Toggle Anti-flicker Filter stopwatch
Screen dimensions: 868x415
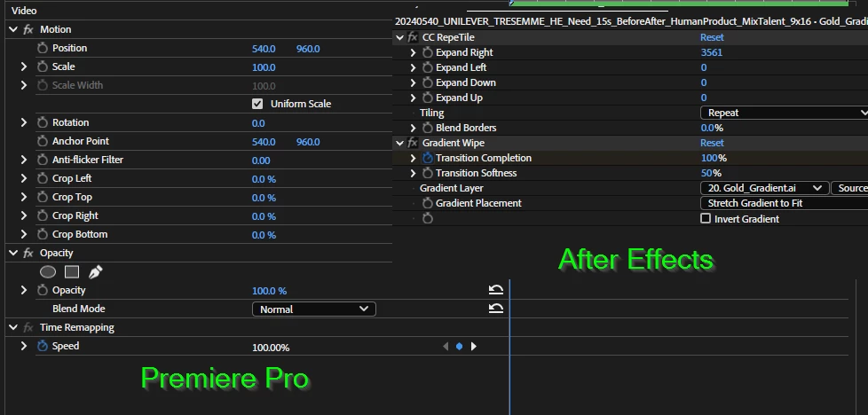[43, 160]
